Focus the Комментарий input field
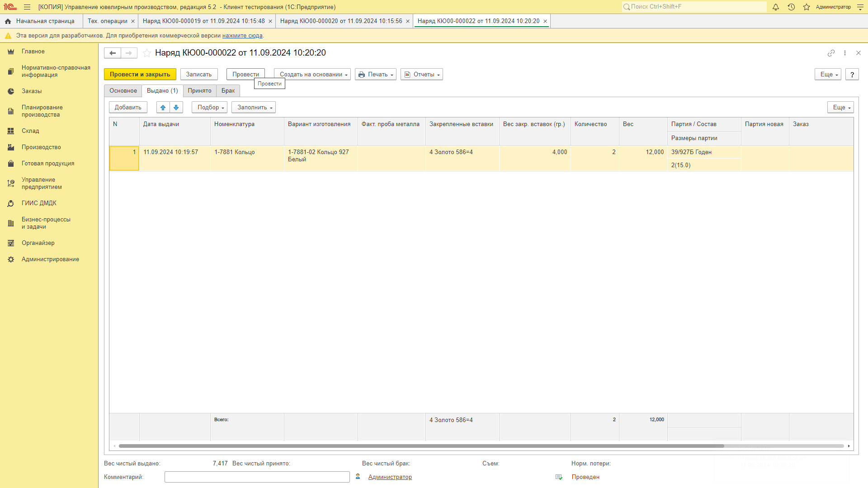The image size is (868, 488). (257, 477)
